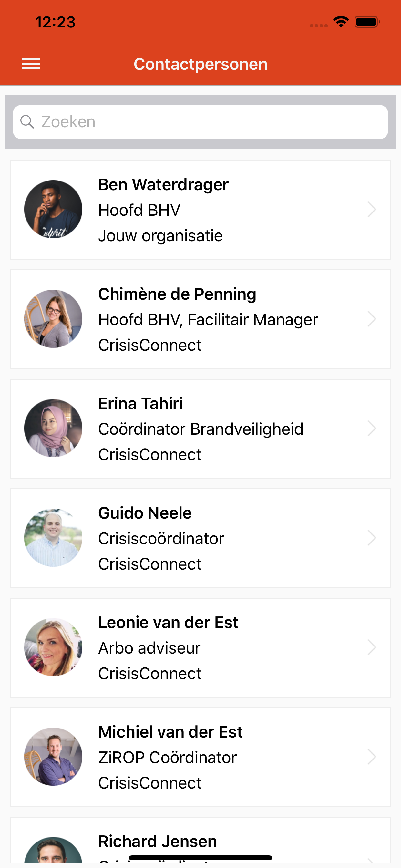Tap Chimène de Penning's avatar

point(53,319)
